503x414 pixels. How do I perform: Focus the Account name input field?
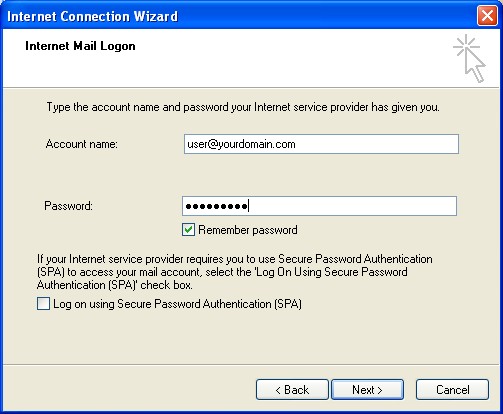coord(321,144)
